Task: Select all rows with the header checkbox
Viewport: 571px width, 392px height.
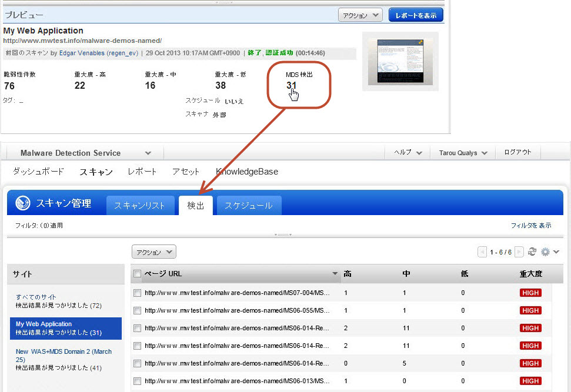Action: click(138, 273)
